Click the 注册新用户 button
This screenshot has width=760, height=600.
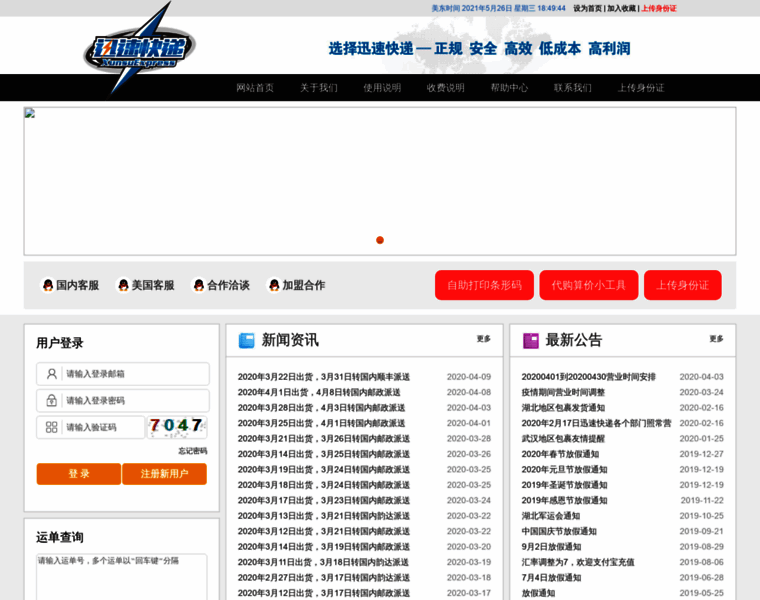point(164,474)
